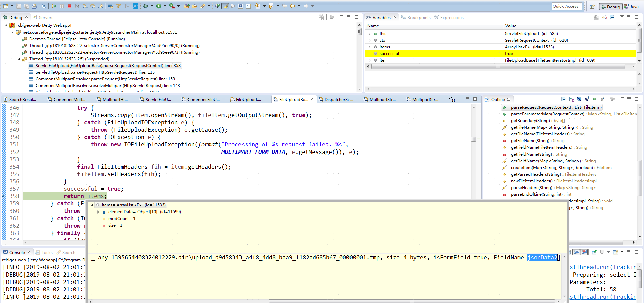Screen dimensions: 644x303
Task: Click Collapse All icon in Variables view
Action: tap(612, 17)
